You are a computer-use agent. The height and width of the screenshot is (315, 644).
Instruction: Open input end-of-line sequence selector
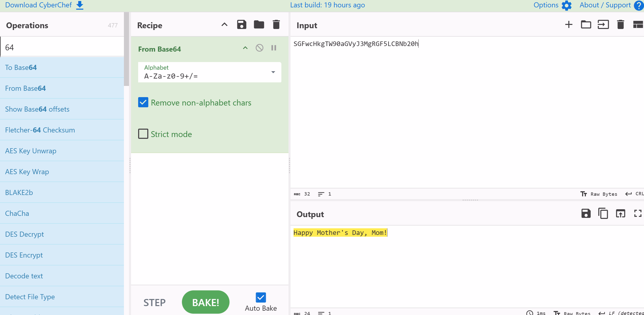pyautogui.click(x=634, y=194)
